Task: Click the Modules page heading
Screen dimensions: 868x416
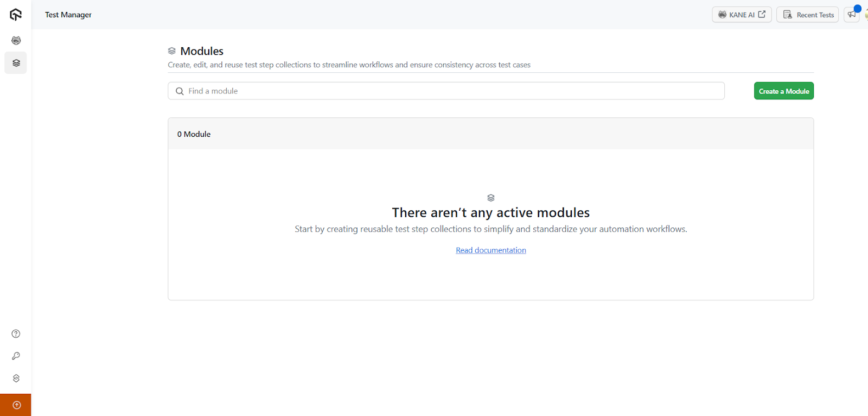Action: [202, 51]
